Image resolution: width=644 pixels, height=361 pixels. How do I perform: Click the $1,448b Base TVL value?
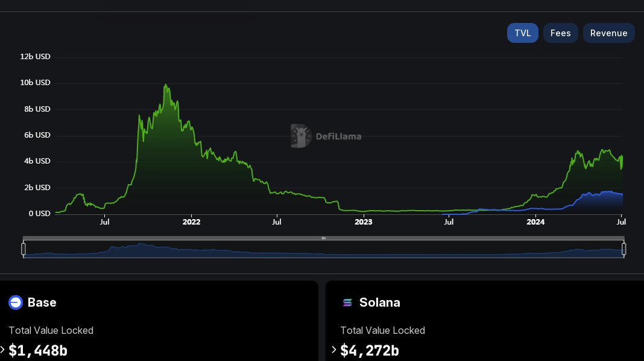tap(38, 350)
